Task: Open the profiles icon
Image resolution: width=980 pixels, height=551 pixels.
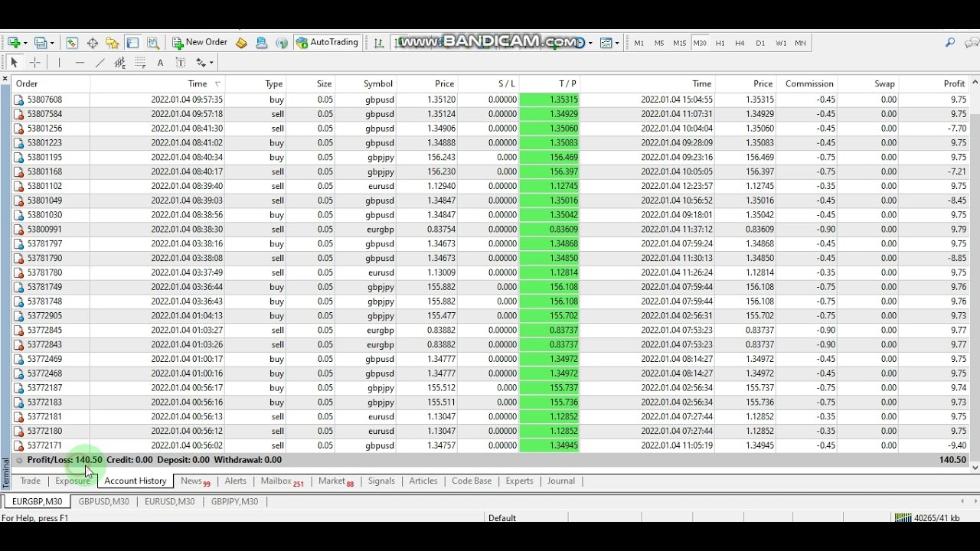Action: (x=41, y=43)
